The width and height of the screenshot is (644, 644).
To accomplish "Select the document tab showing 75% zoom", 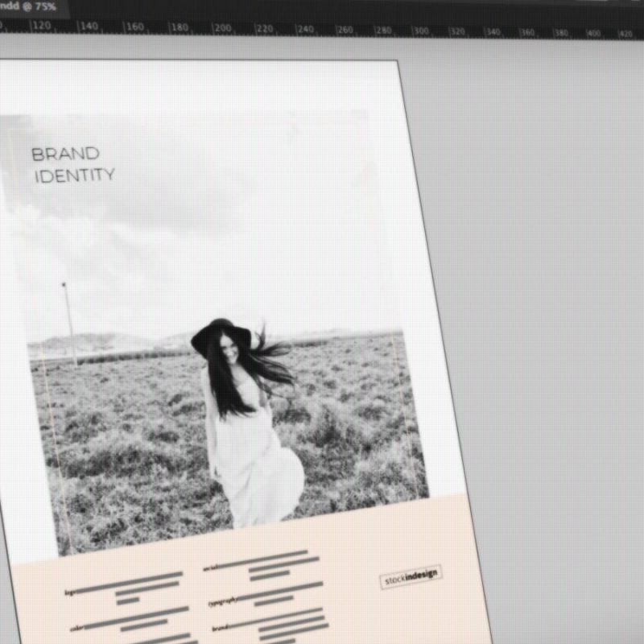I will pos(33,7).
